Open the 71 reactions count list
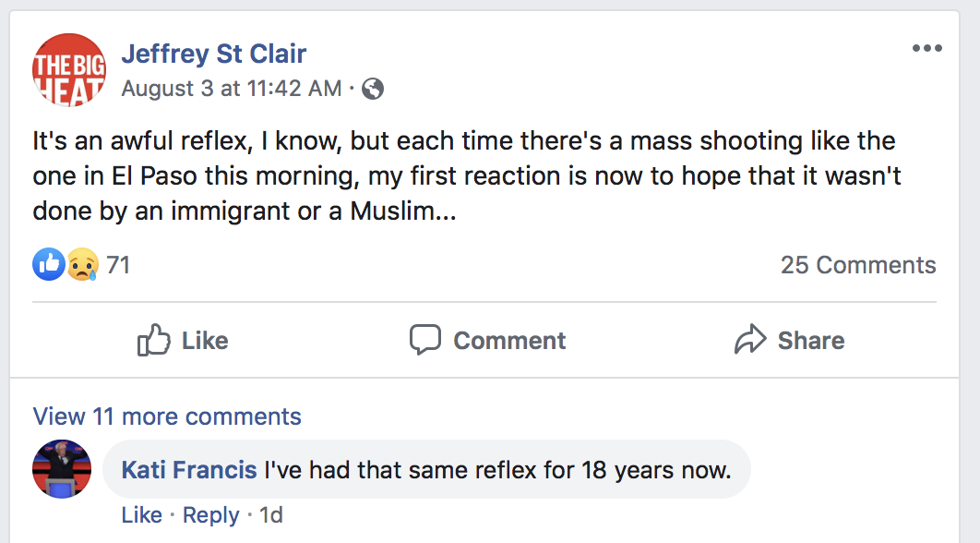This screenshot has width=980, height=543. [118, 265]
